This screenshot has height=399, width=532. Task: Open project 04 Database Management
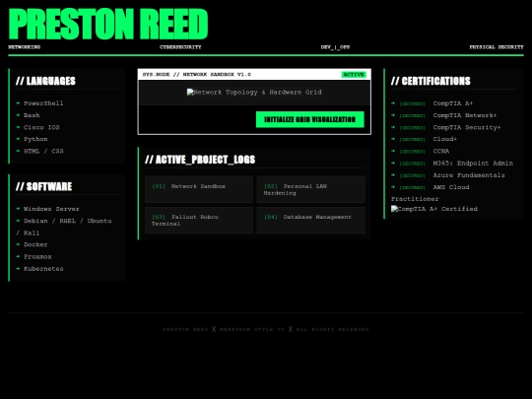[310, 221]
